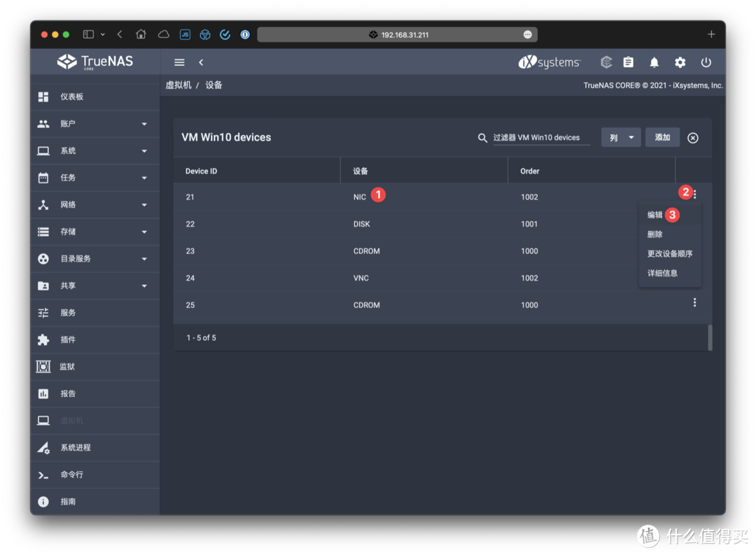
Task: Click the browser home icon
Action: (141, 34)
